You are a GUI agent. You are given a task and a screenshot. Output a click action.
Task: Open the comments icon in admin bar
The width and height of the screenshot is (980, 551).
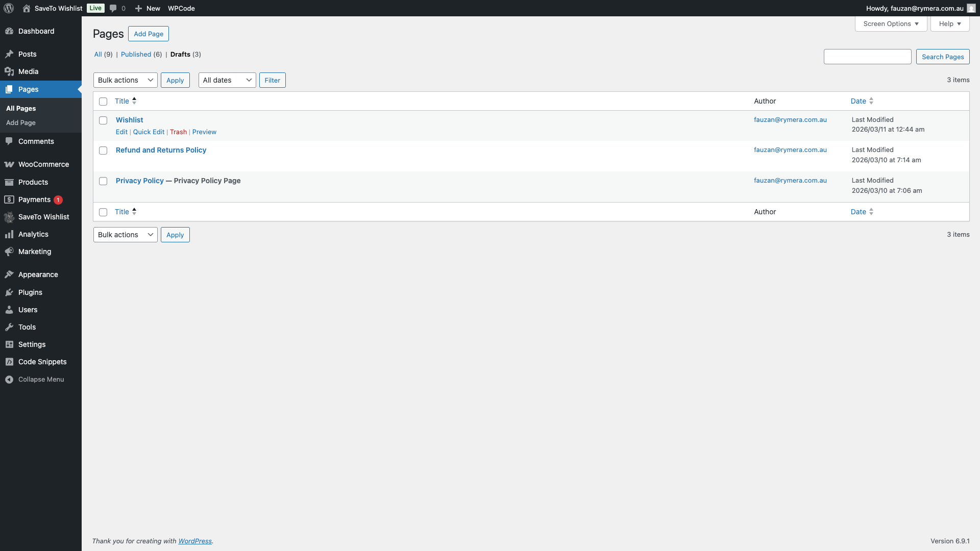click(113, 8)
